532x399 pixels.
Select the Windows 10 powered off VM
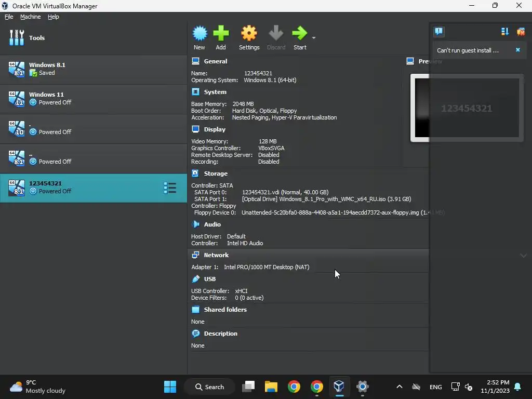pyautogui.click(x=94, y=128)
